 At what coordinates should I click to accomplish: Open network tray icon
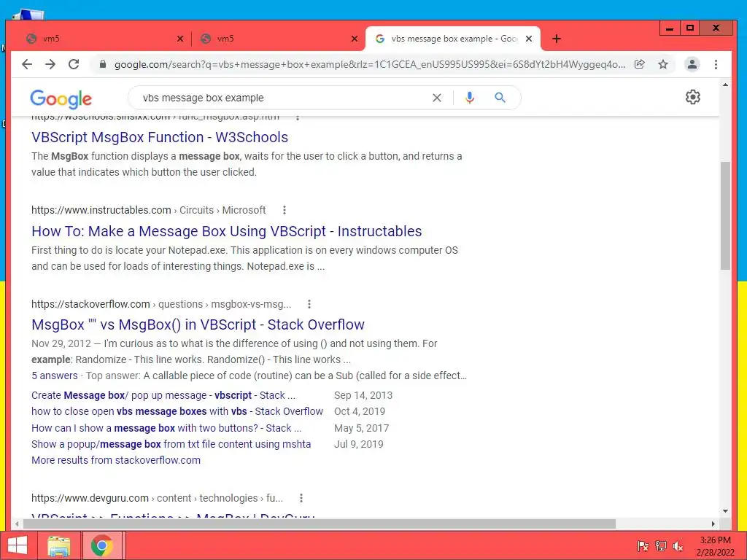pyautogui.click(x=660, y=546)
